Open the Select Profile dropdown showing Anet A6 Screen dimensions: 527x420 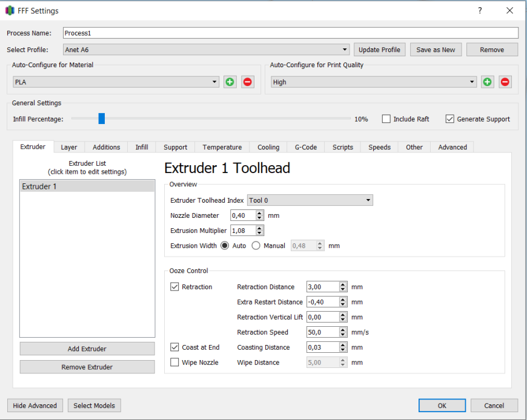point(207,50)
